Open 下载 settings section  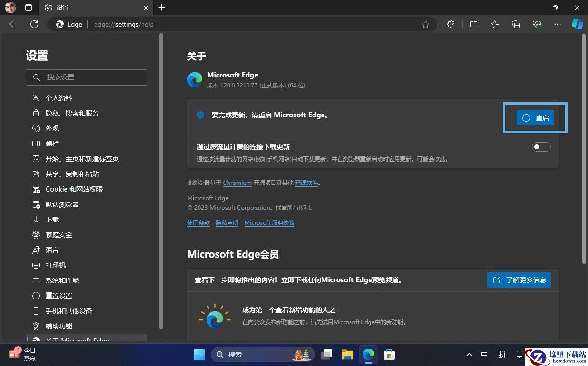pos(86,220)
